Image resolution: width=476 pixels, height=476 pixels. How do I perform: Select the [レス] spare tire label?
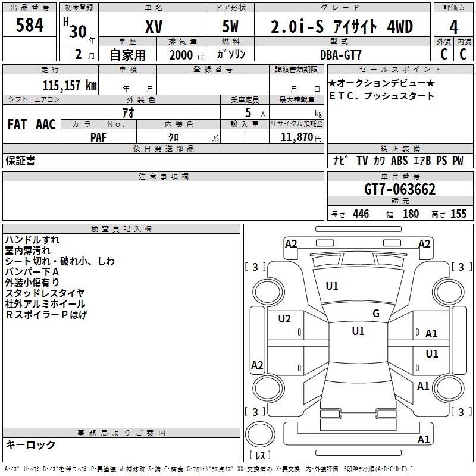[x=260, y=455]
